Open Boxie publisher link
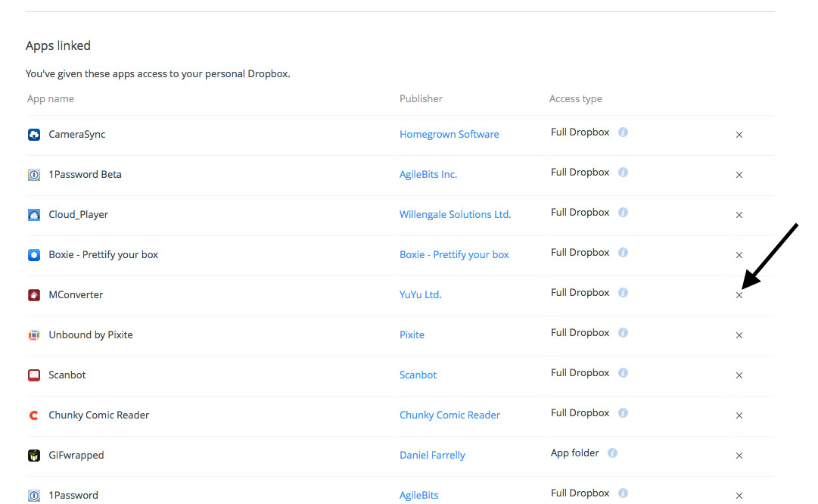The image size is (818, 504). click(x=454, y=255)
